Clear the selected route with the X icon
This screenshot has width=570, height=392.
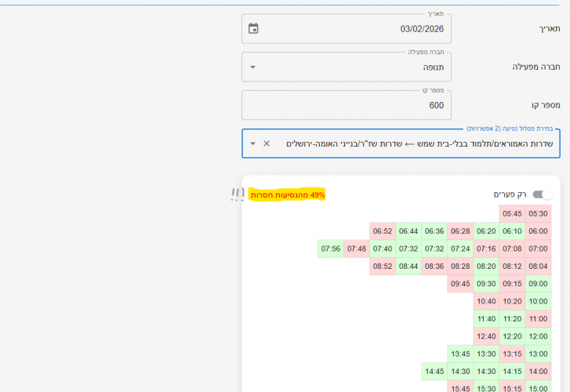tap(267, 143)
